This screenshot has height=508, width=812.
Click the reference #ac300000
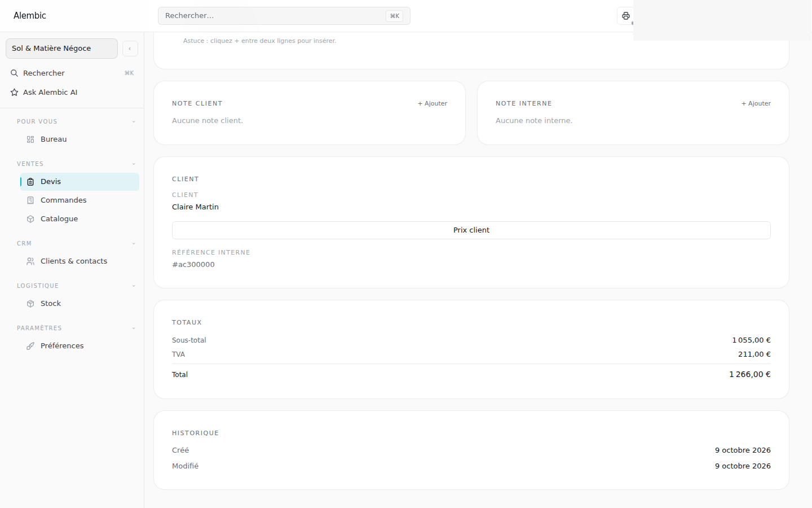[193, 265]
